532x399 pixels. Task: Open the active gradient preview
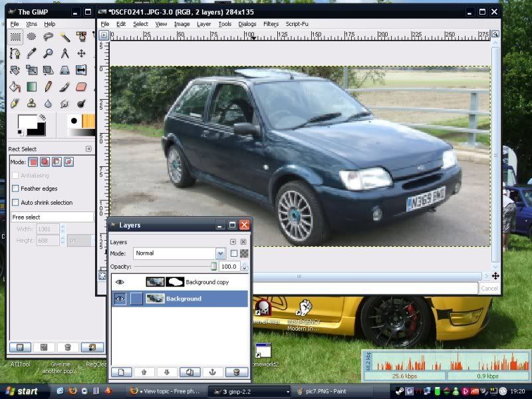click(81, 132)
